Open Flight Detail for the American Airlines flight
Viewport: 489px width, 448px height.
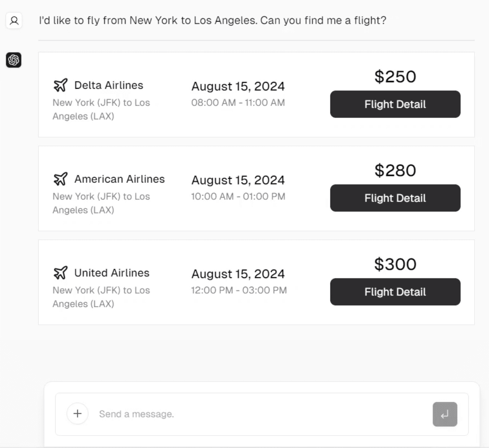coord(395,198)
